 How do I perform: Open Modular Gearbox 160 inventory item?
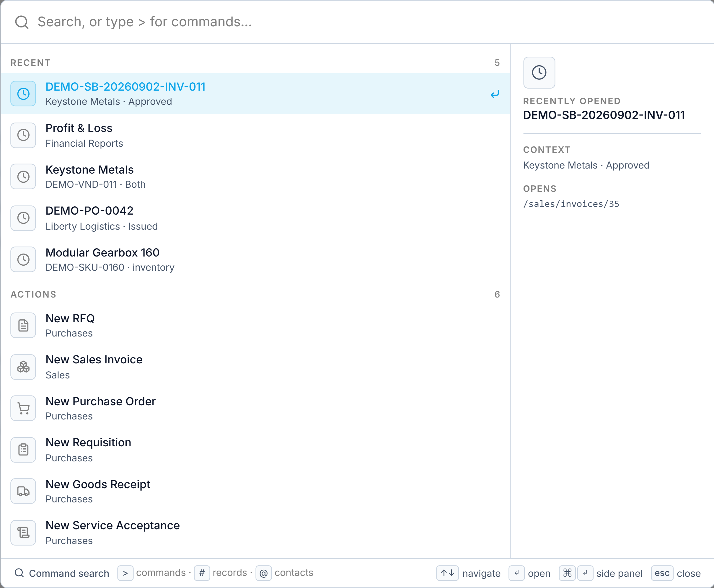[x=255, y=259]
